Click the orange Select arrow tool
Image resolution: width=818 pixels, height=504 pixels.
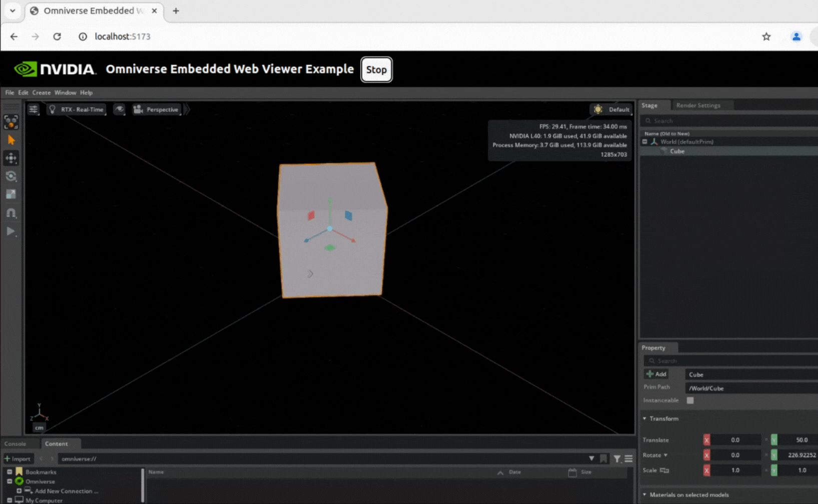(x=11, y=140)
